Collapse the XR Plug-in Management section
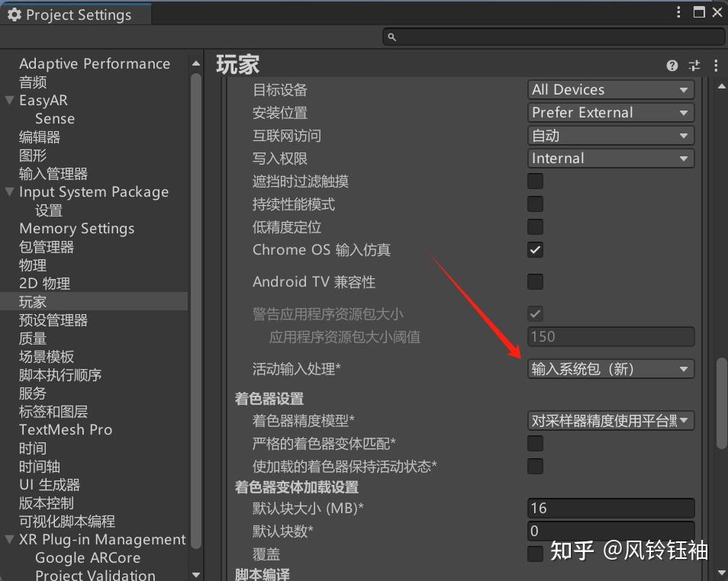This screenshot has height=581, width=728. [x=8, y=539]
